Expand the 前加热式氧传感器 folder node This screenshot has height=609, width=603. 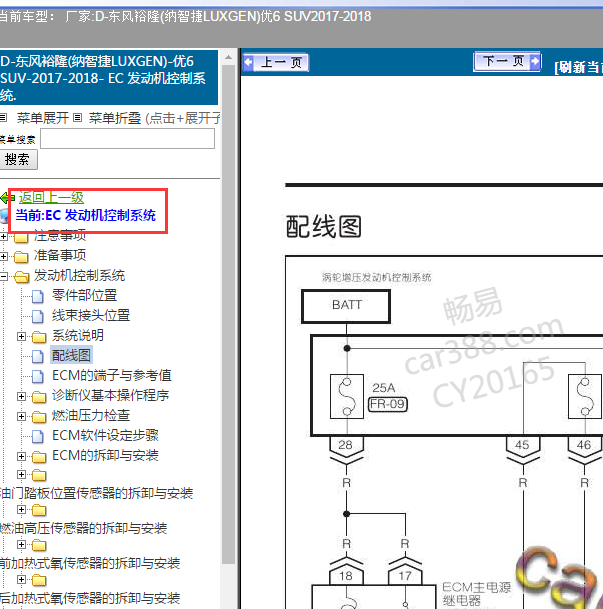click(21, 545)
